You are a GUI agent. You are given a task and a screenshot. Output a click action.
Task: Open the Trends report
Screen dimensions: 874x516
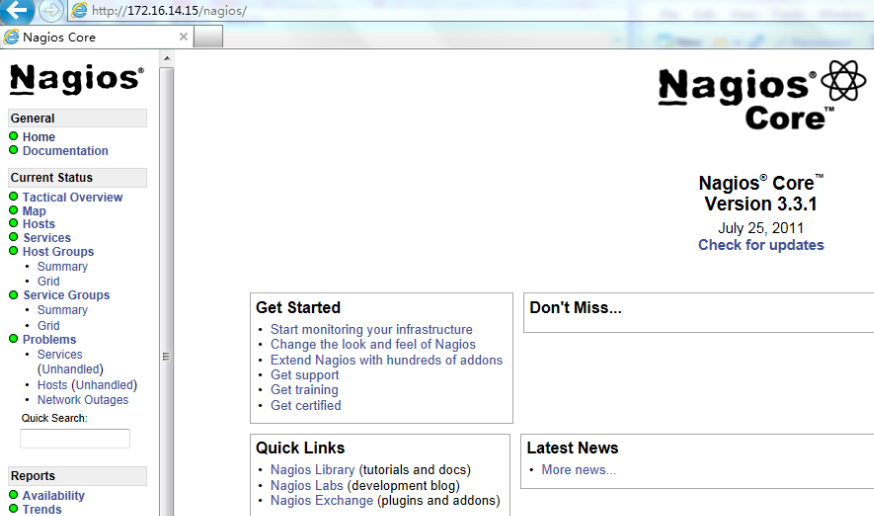[x=42, y=509]
